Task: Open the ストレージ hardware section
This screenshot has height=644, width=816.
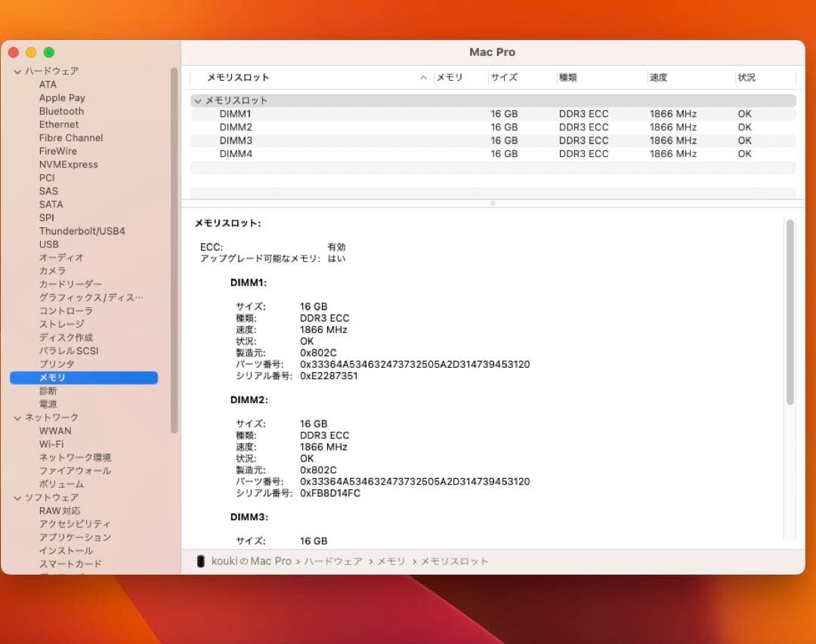Action: [61, 324]
